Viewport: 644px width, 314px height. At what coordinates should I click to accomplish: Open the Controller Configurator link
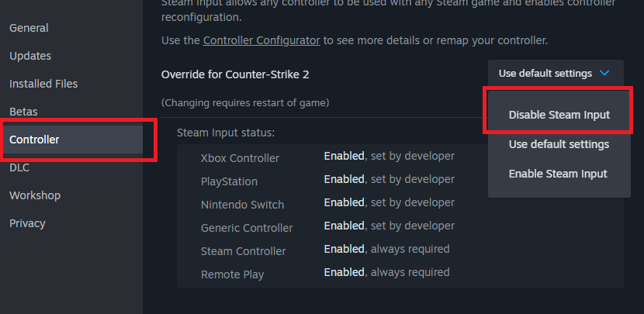click(261, 40)
